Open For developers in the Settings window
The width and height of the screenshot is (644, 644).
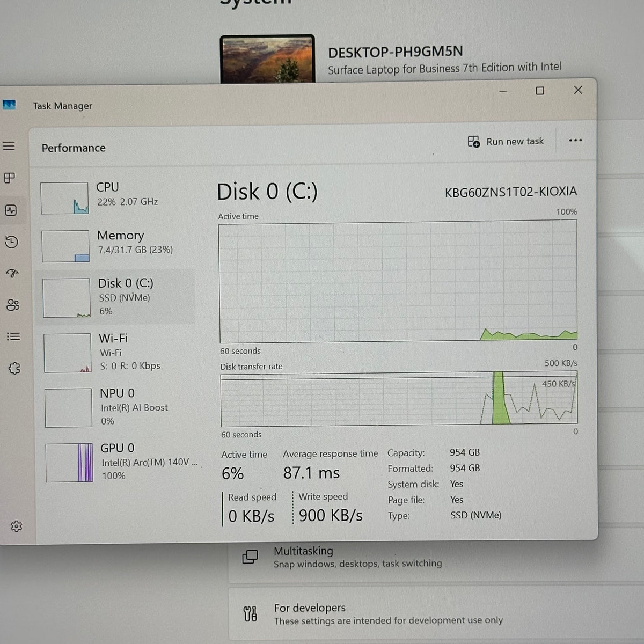(x=437, y=614)
